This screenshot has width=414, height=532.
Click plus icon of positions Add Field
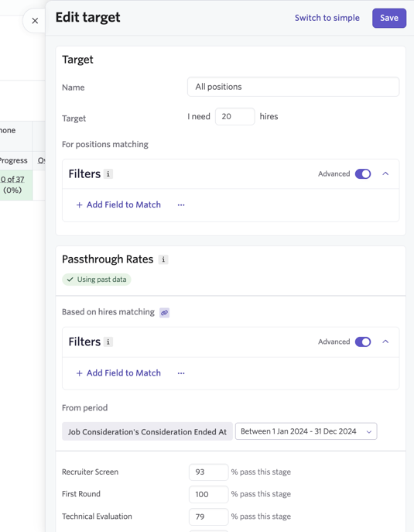coord(80,205)
